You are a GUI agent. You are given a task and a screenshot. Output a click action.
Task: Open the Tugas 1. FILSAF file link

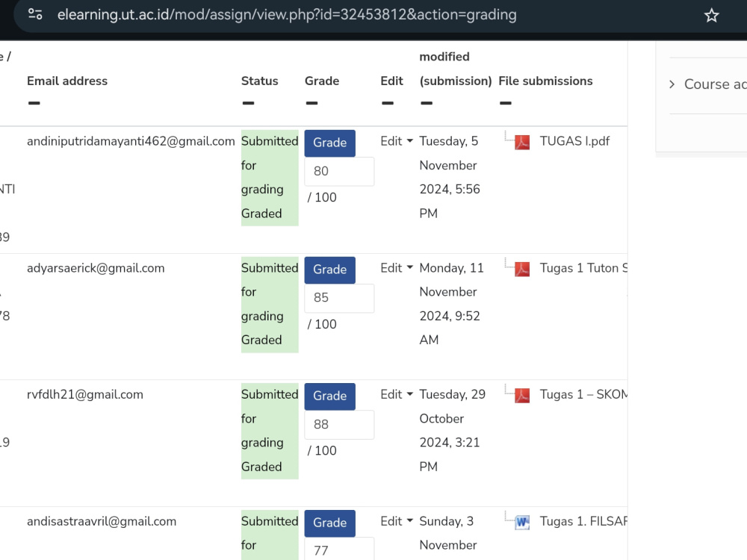click(x=583, y=521)
